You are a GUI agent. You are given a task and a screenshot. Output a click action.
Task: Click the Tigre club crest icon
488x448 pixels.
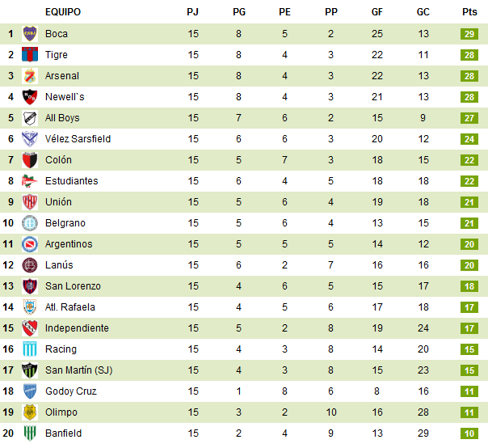pos(30,55)
